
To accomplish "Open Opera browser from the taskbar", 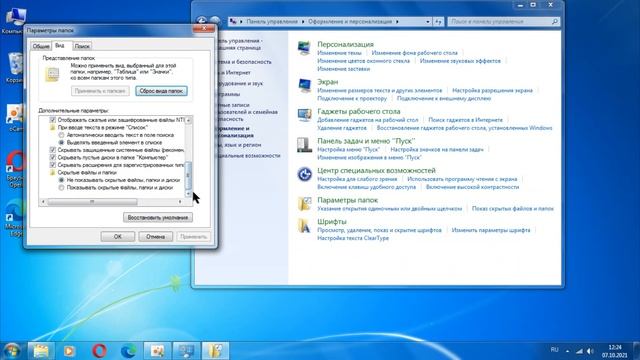I will click(99, 351).
